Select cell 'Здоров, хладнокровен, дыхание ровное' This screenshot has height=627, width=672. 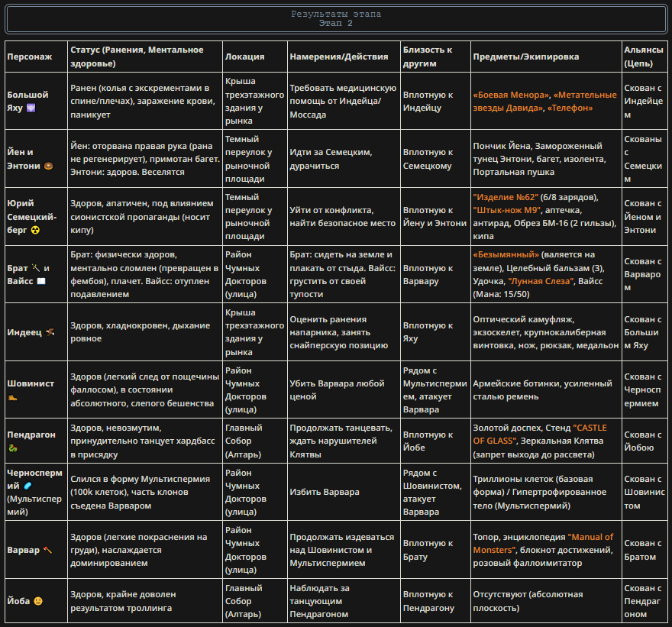pos(145,332)
